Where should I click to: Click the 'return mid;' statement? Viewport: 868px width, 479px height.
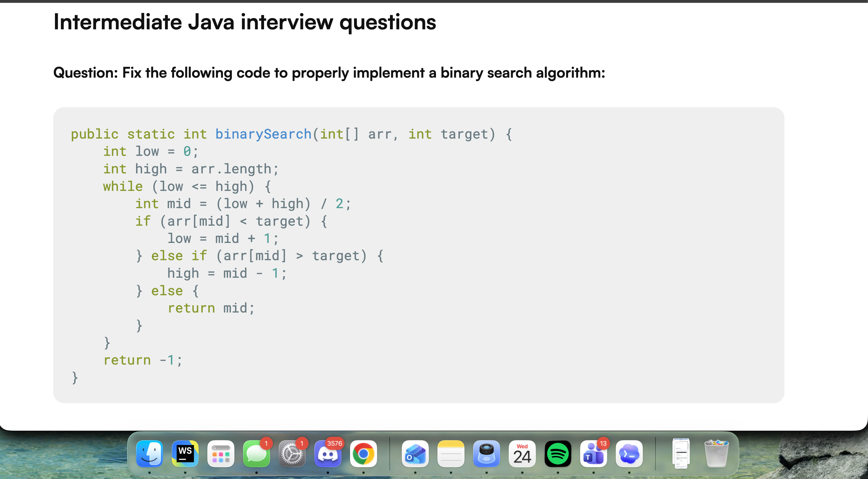[x=211, y=308]
